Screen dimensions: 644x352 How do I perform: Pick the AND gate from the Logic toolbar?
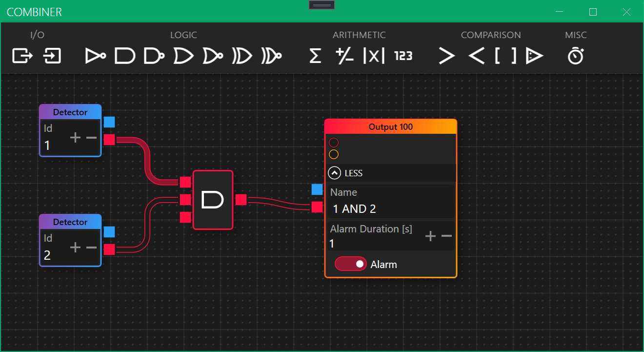click(x=124, y=56)
